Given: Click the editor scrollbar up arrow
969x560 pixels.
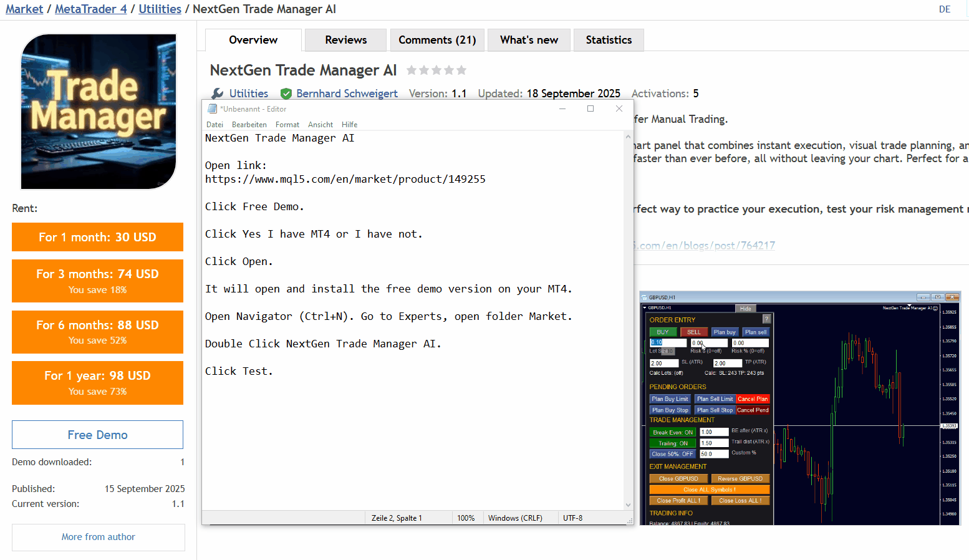Looking at the screenshot, I should coord(628,137).
